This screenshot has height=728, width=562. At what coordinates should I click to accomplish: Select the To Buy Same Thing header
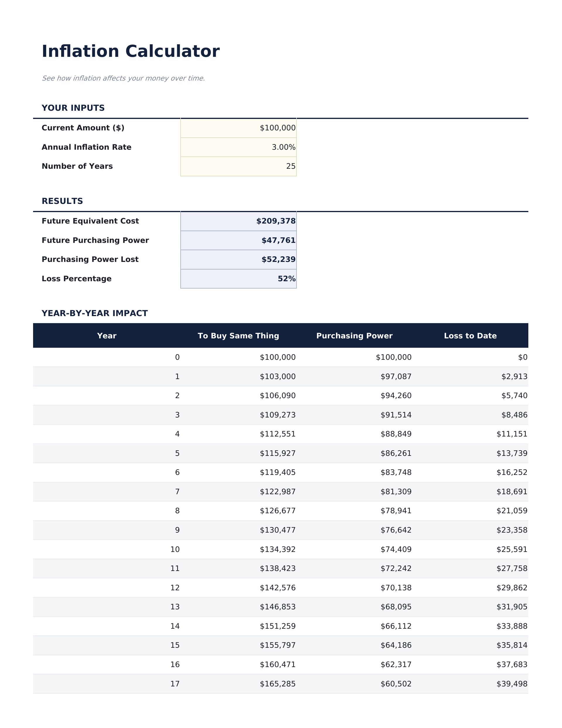click(x=238, y=336)
